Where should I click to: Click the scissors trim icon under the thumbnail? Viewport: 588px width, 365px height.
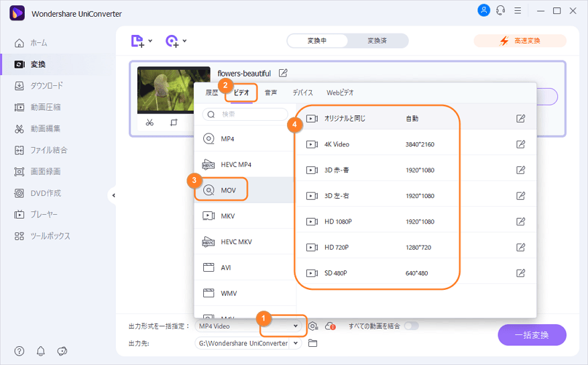pos(150,123)
